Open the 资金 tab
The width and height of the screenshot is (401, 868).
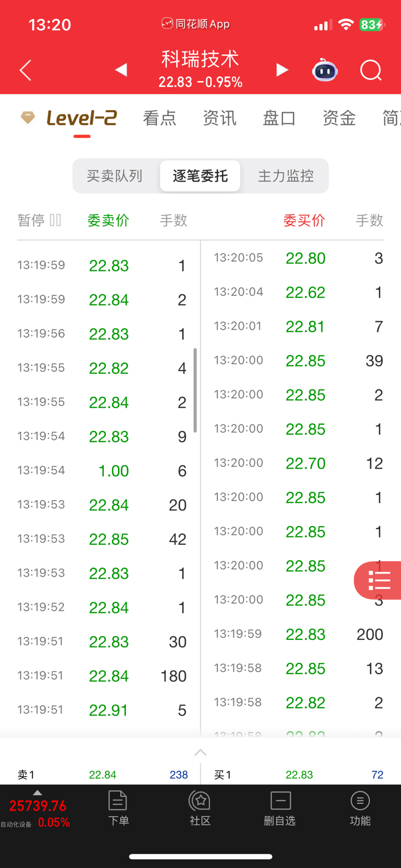point(339,118)
